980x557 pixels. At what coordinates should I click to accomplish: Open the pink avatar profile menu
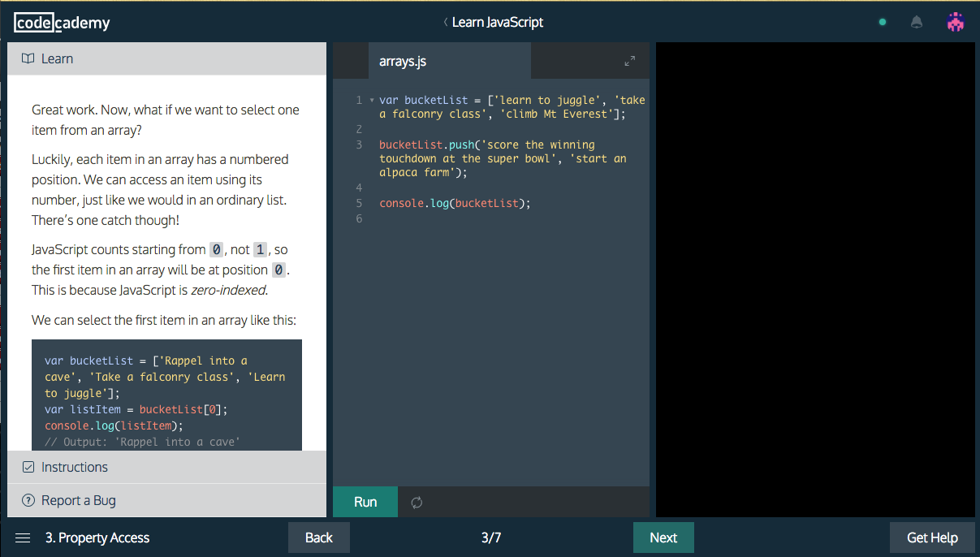pyautogui.click(x=956, y=22)
